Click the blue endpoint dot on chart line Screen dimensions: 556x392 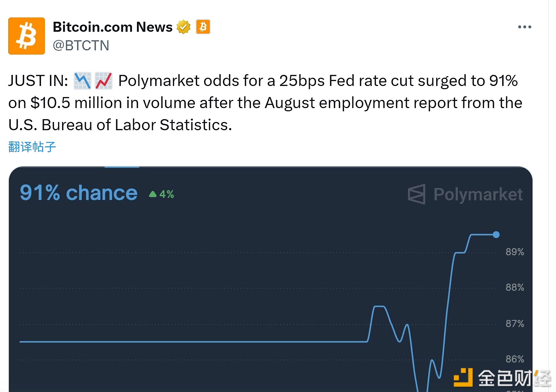(496, 235)
